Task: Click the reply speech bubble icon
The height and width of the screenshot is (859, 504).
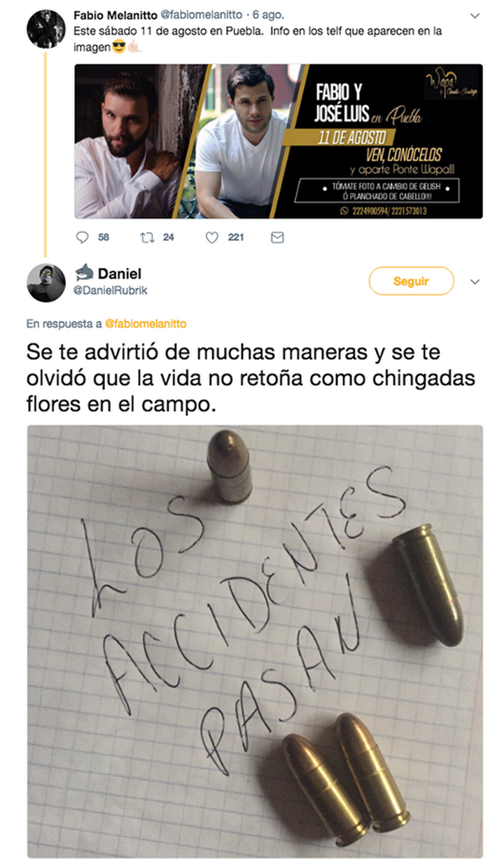Action: (x=83, y=238)
